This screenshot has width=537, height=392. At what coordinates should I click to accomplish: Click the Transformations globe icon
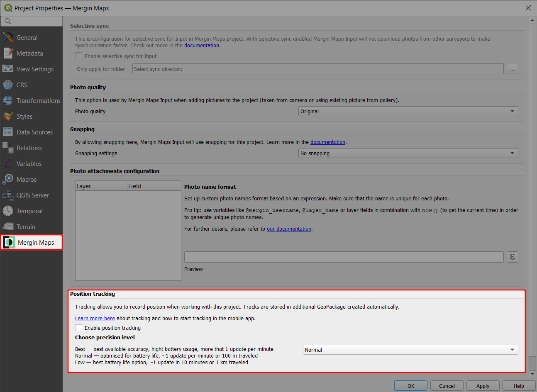8,100
